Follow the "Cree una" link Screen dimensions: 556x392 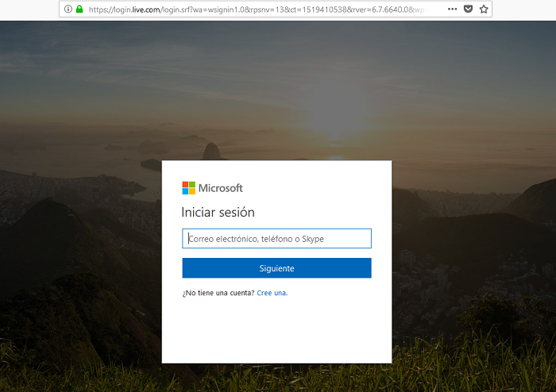click(x=271, y=293)
